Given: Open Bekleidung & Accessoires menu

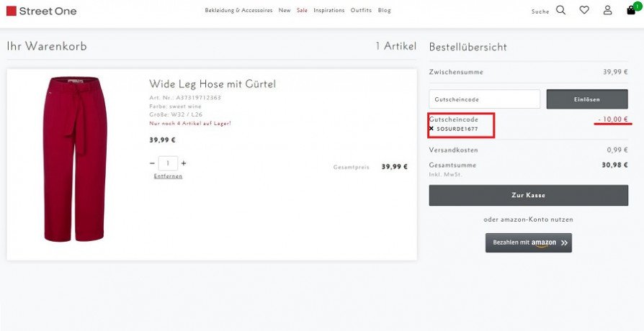Looking at the screenshot, I should pos(238,10).
